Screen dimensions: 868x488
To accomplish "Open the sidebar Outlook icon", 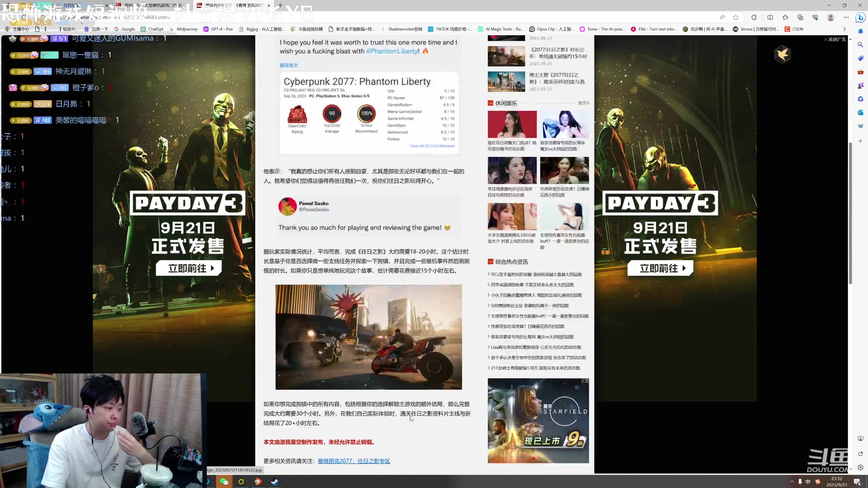I will coord(860,113).
